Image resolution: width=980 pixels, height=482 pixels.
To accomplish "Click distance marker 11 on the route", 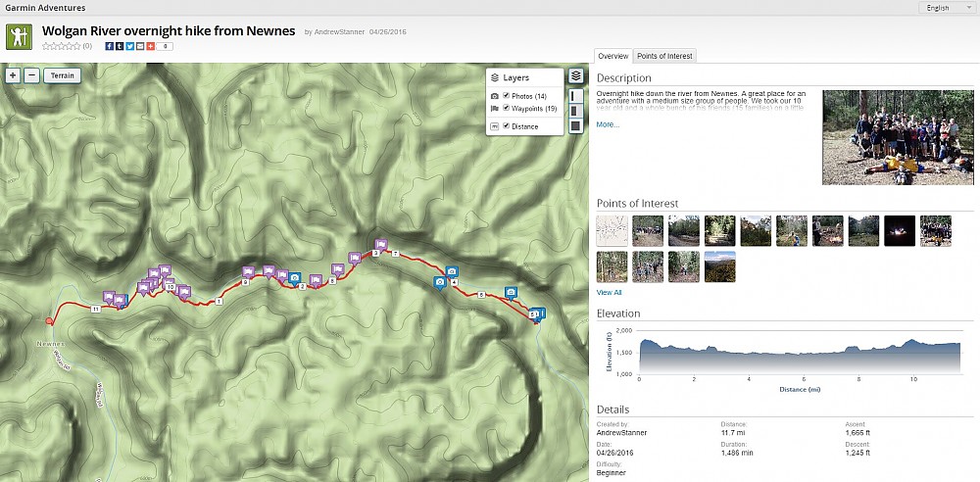I will pyautogui.click(x=95, y=310).
